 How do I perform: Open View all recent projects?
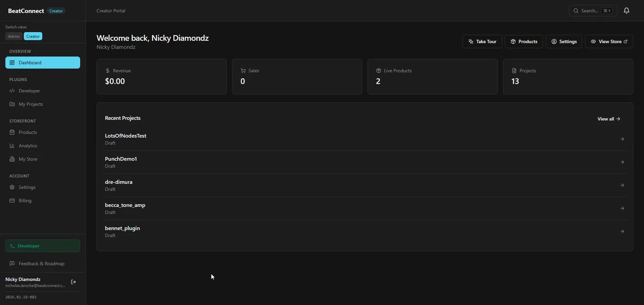(608, 119)
